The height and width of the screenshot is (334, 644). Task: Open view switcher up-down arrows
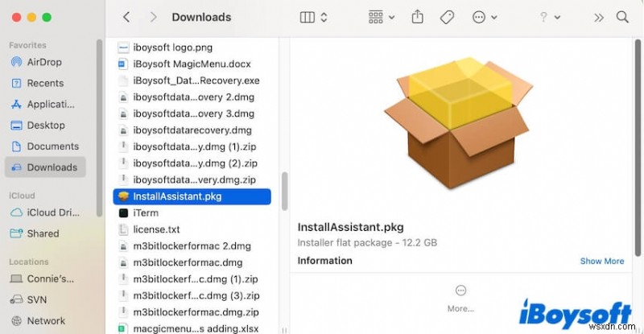point(324,17)
